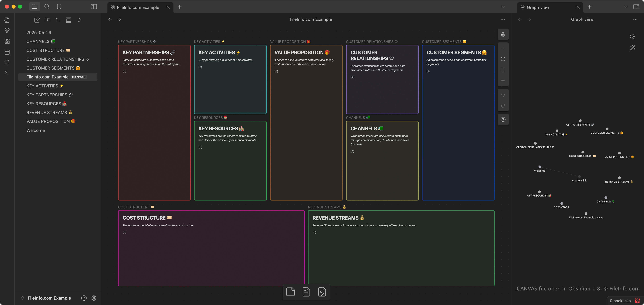Viewport: 644px width, 305px height.
Task: Navigate back in canvas pane
Action: coord(110,19)
